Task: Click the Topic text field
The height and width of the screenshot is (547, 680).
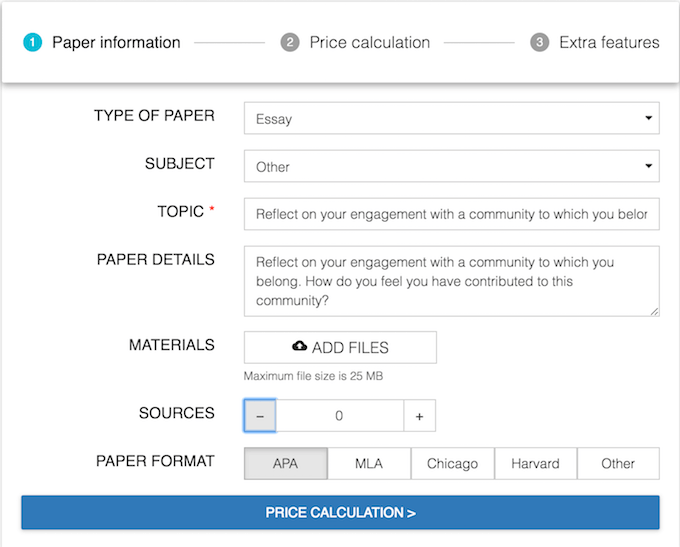Action: coord(451,214)
